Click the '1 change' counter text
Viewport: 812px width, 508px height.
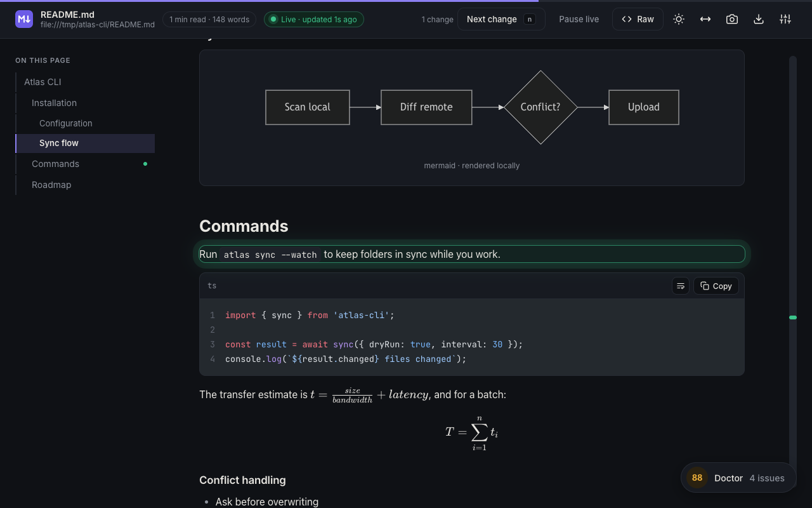pyautogui.click(x=437, y=20)
